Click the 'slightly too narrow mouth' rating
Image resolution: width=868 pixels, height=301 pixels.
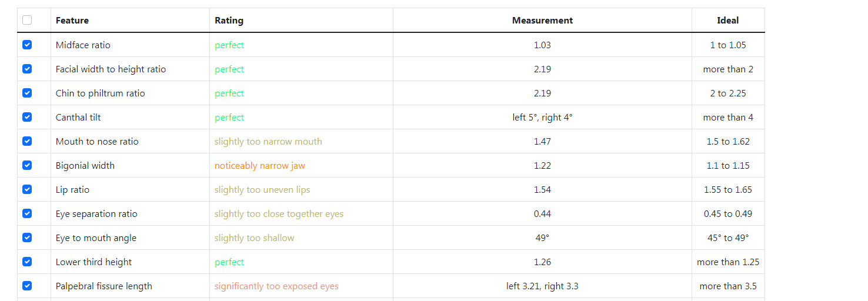coord(268,142)
